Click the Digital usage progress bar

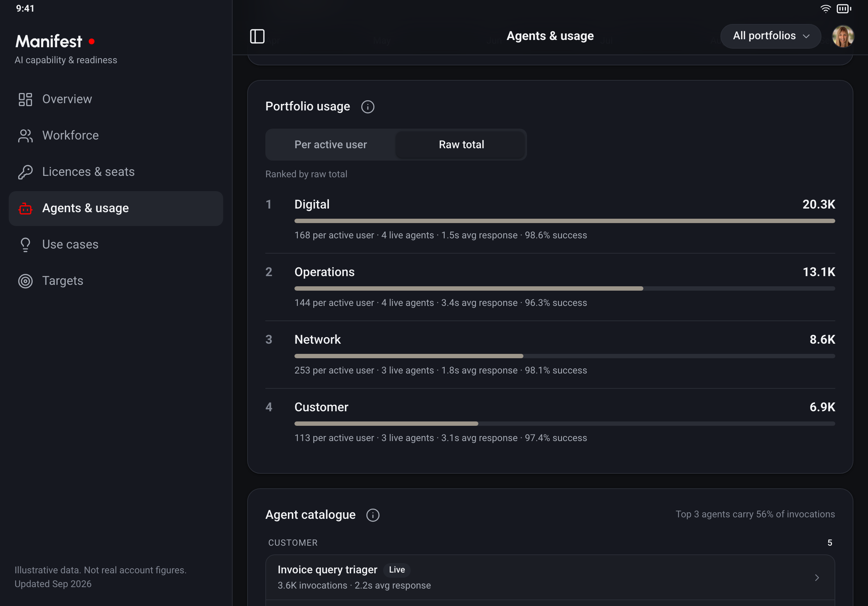(564, 221)
